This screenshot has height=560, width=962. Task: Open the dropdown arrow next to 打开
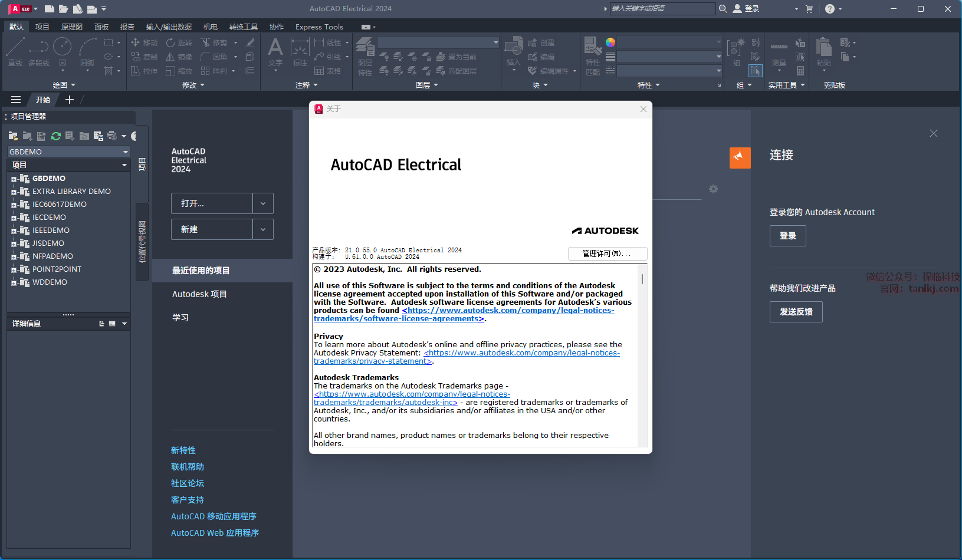263,203
